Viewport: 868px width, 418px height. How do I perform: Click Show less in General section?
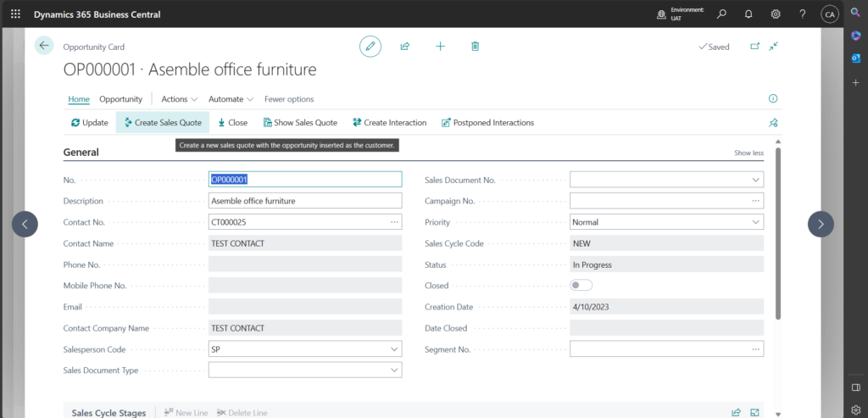(749, 153)
